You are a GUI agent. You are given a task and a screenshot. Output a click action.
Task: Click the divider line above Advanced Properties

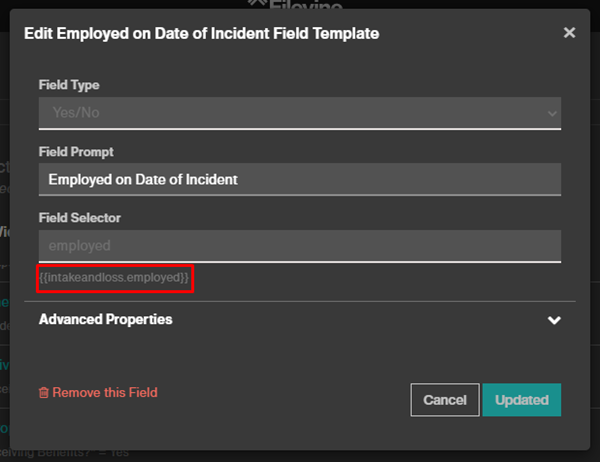[x=300, y=302]
